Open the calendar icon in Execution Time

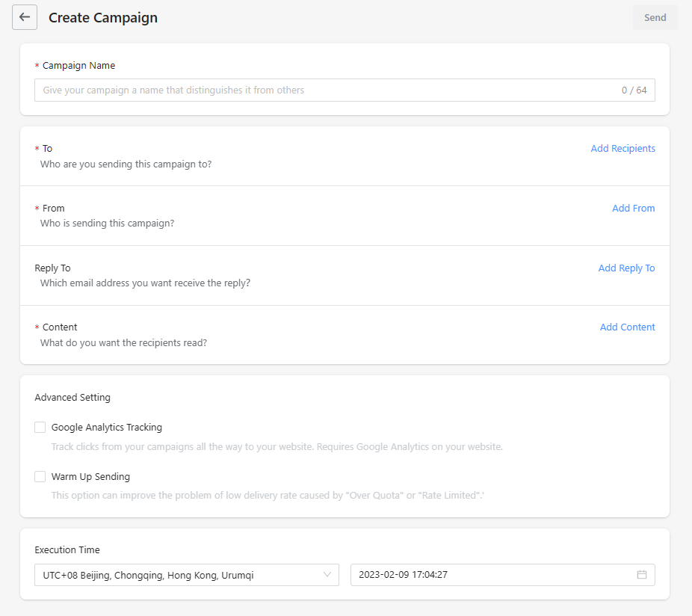pos(642,574)
